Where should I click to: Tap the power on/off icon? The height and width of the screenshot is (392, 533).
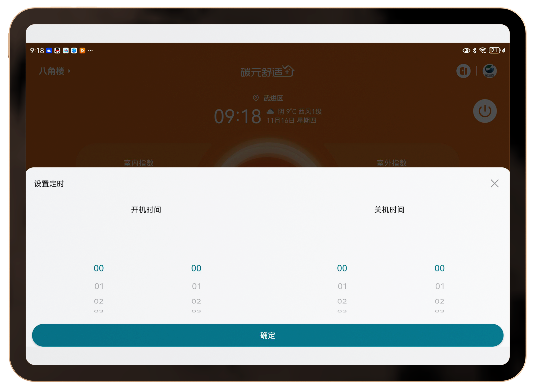485,111
